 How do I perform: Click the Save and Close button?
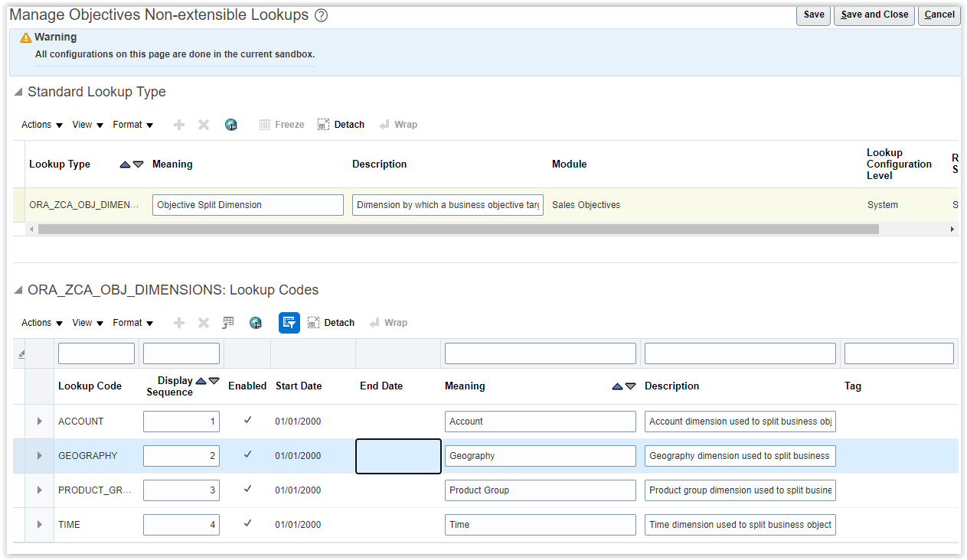pos(874,14)
